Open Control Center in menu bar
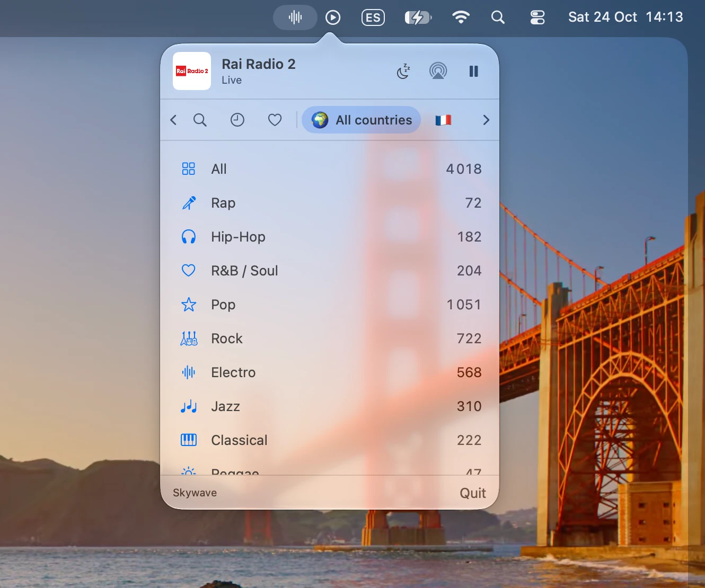The height and width of the screenshot is (588, 705). (x=537, y=17)
